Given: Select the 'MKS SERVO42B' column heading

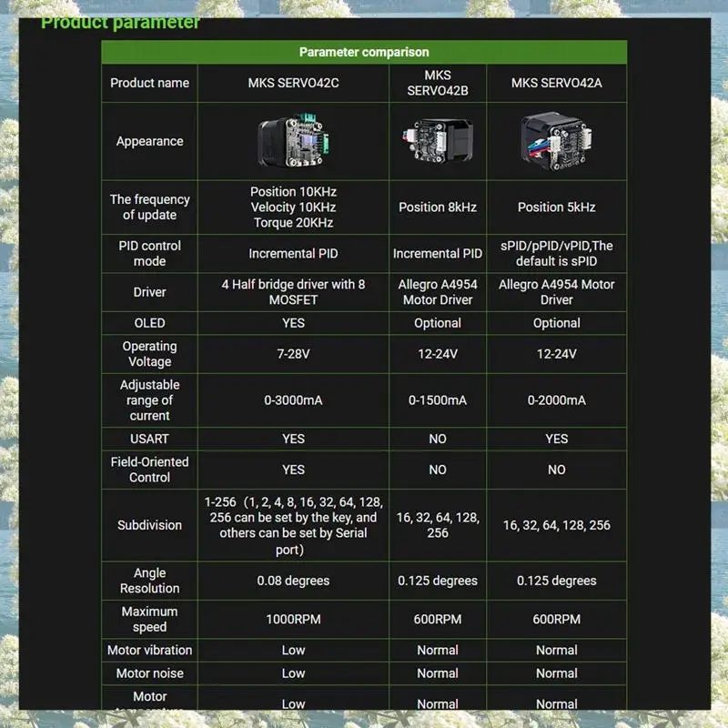Looking at the screenshot, I should coord(438,83).
